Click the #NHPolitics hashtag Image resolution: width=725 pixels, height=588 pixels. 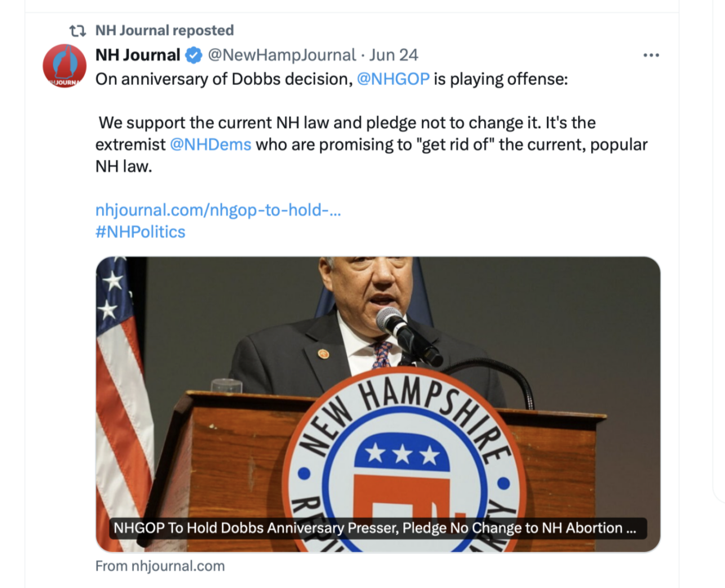(x=140, y=232)
